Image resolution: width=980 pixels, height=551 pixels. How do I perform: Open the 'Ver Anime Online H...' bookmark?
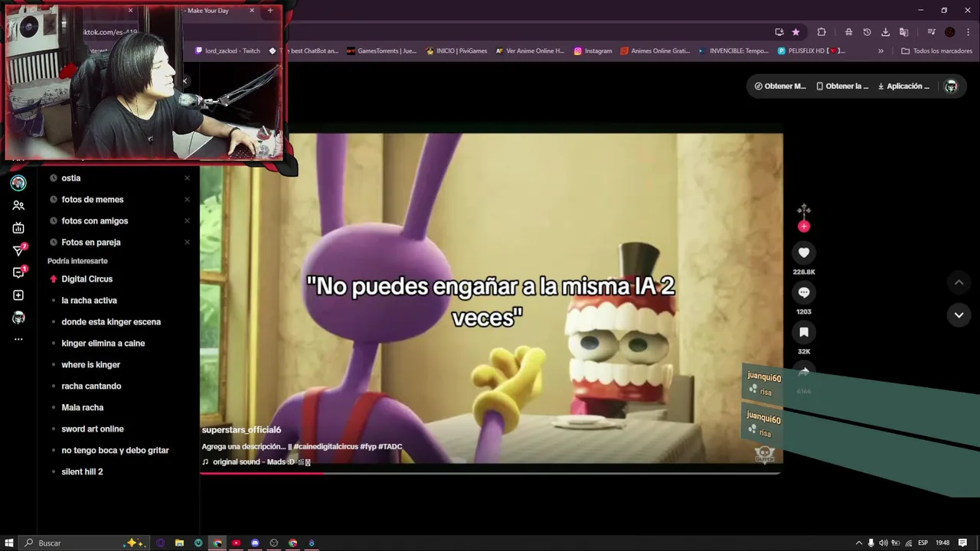(530, 51)
